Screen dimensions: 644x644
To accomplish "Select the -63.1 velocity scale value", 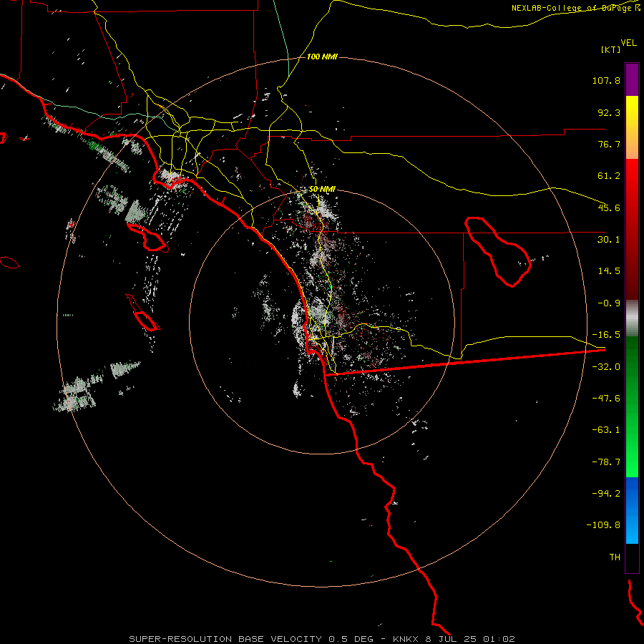I will [x=606, y=430].
